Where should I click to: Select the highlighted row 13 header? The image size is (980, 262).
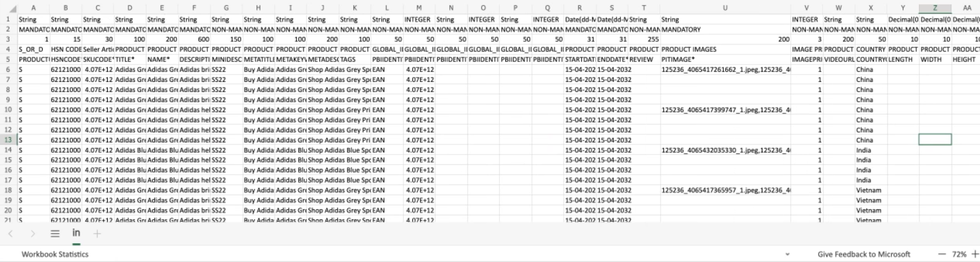tap(8, 140)
